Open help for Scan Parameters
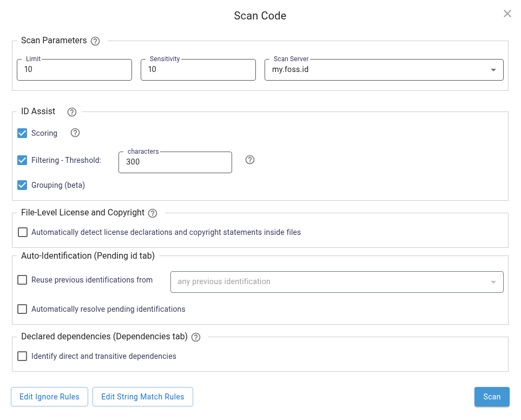521x420 pixels. click(95, 41)
